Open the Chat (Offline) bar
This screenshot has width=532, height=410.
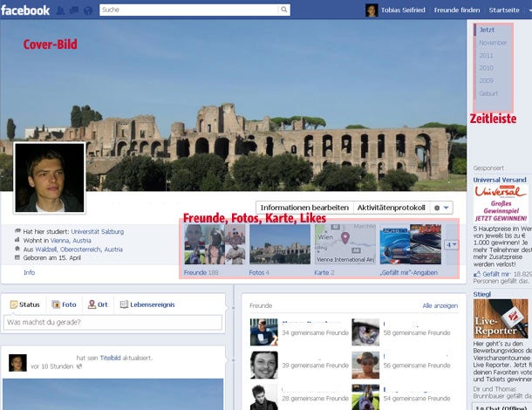tap(502, 407)
